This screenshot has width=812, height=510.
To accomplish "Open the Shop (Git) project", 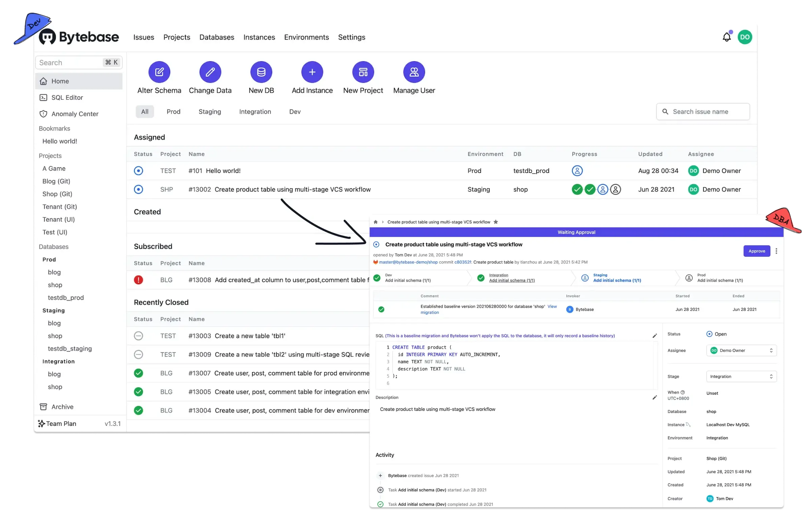I will click(58, 194).
